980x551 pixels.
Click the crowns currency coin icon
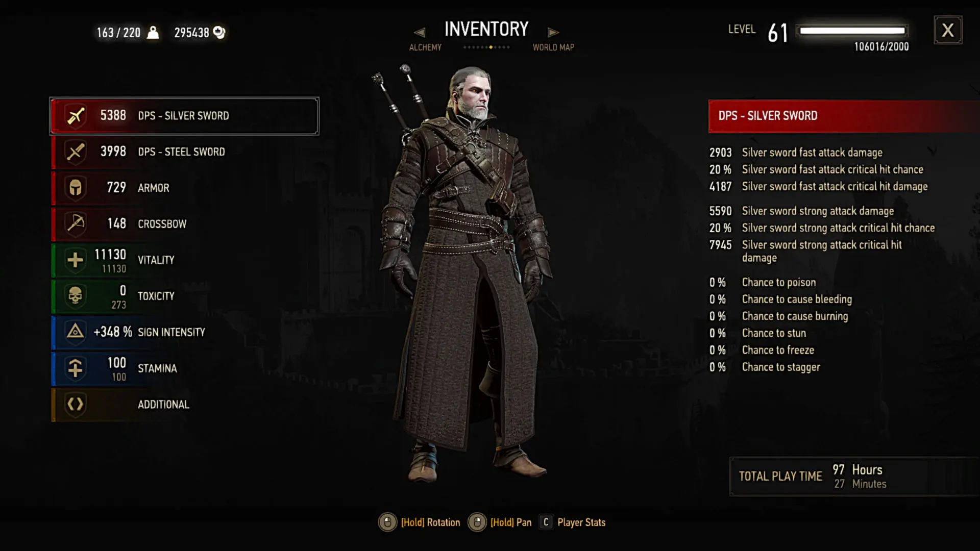(x=219, y=33)
